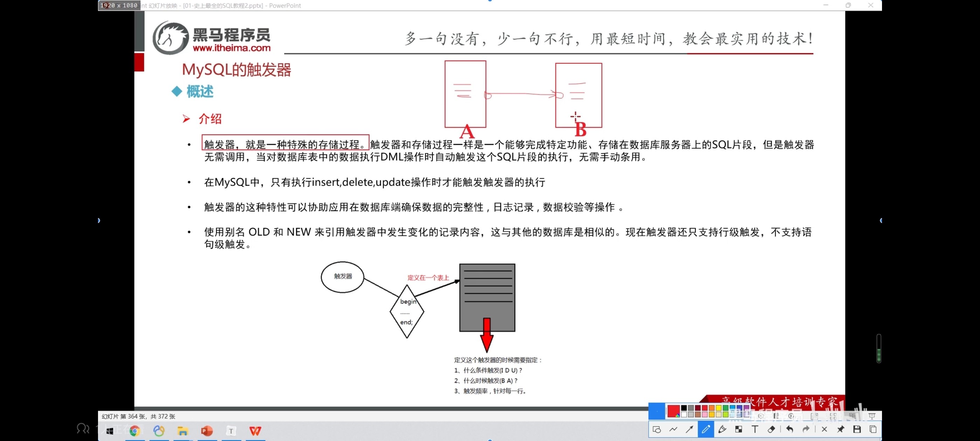Open custom color picker on red swatch
This screenshot has width=980, height=441.
click(x=673, y=411)
